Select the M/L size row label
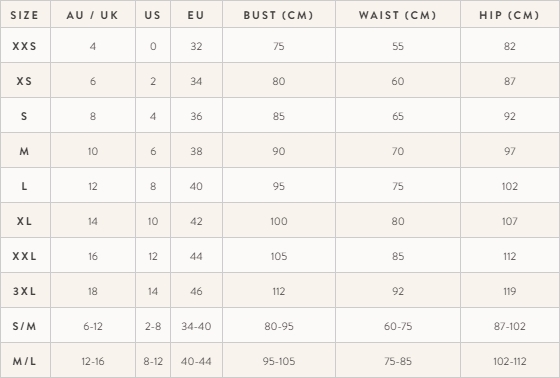The image size is (560, 378). [x=24, y=361]
